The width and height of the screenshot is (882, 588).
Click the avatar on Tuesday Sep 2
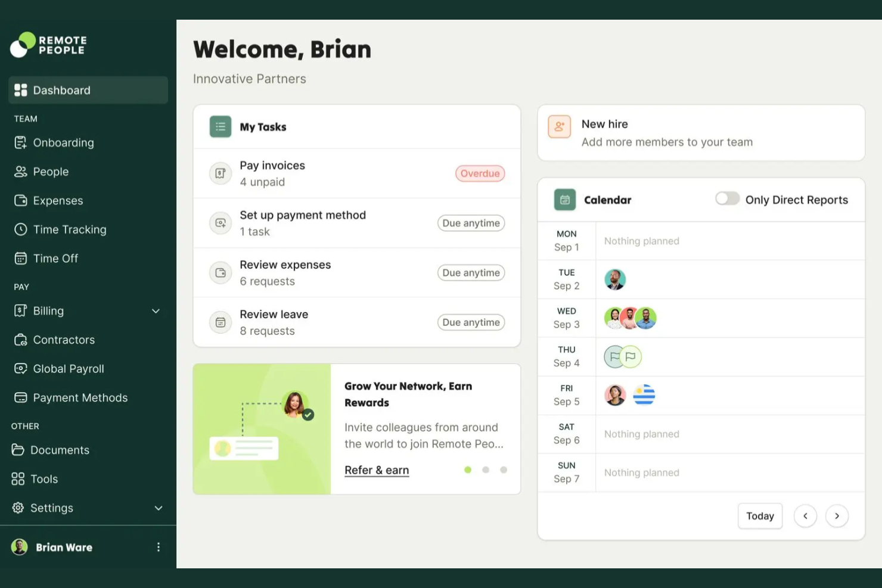614,279
